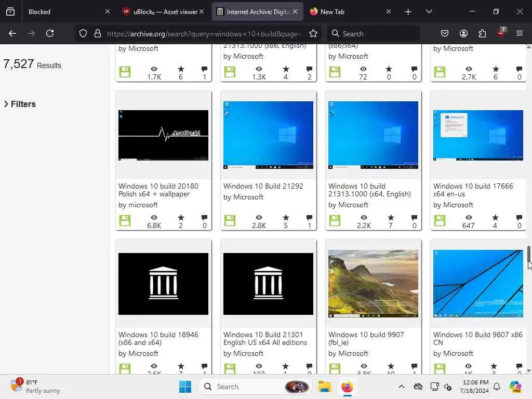Viewport: 532px width, 399px height.
Task: Click the favorites star for build 17666
Action: [495, 218]
